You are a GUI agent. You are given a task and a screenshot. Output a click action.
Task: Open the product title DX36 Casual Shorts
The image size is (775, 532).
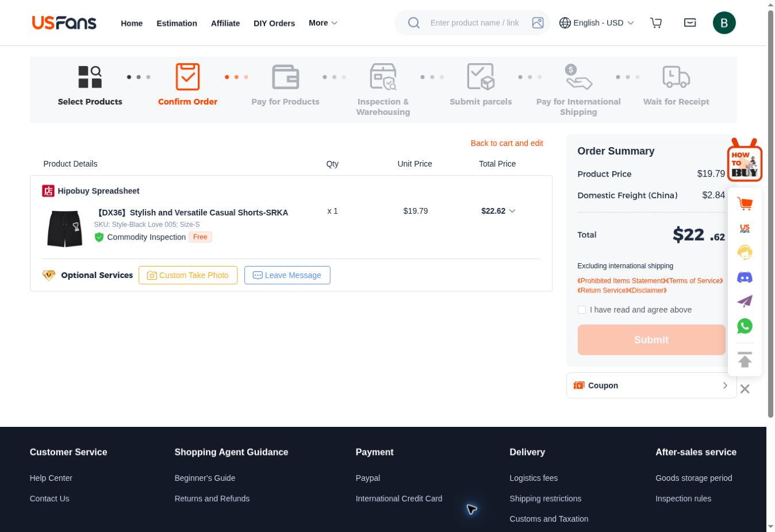click(x=191, y=213)
